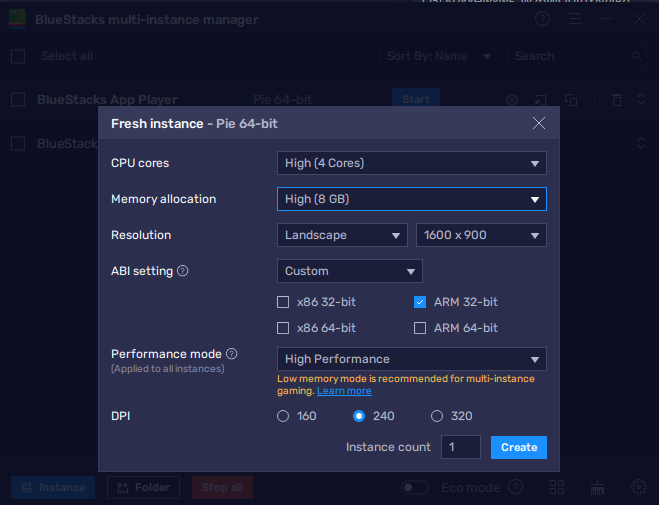Click the ABI setting help icon
The width and height of the screenshot is (659, 505).
(182, 271)
